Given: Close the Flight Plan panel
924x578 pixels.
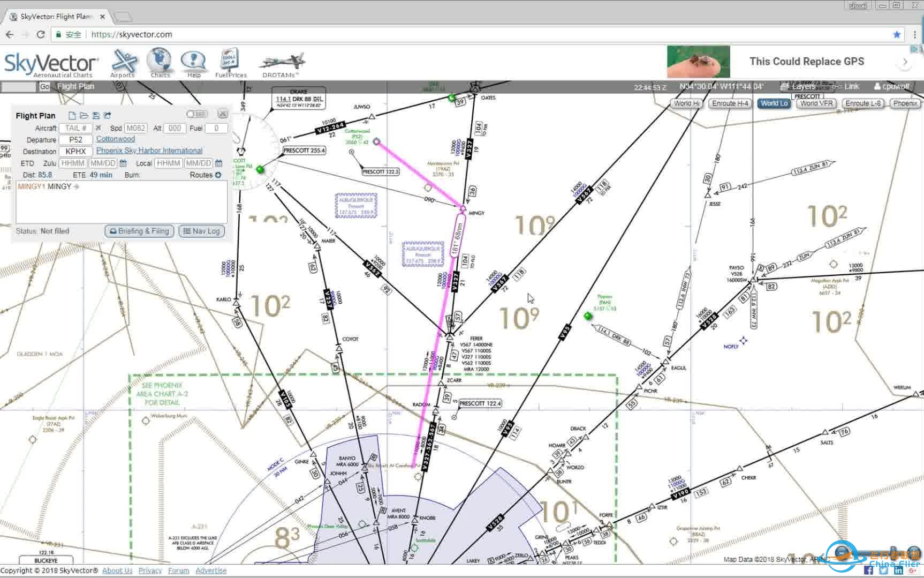Looking at the screenshot, I should [x=223, y=114].
